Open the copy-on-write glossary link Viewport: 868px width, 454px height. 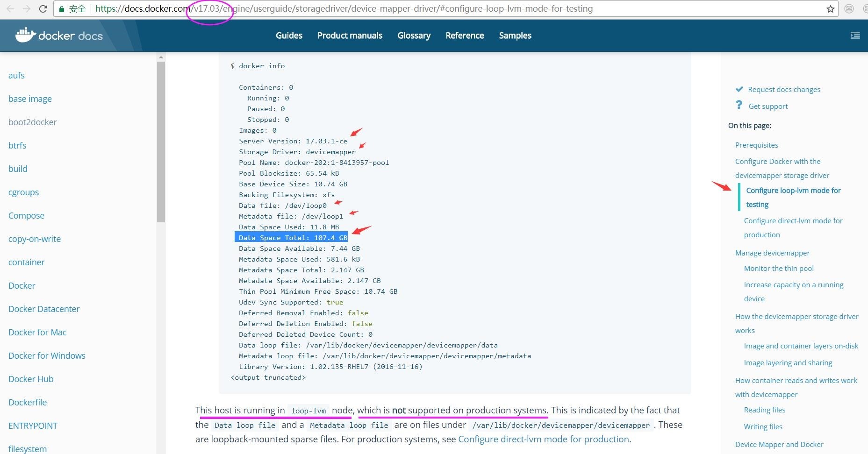point(35,239)
